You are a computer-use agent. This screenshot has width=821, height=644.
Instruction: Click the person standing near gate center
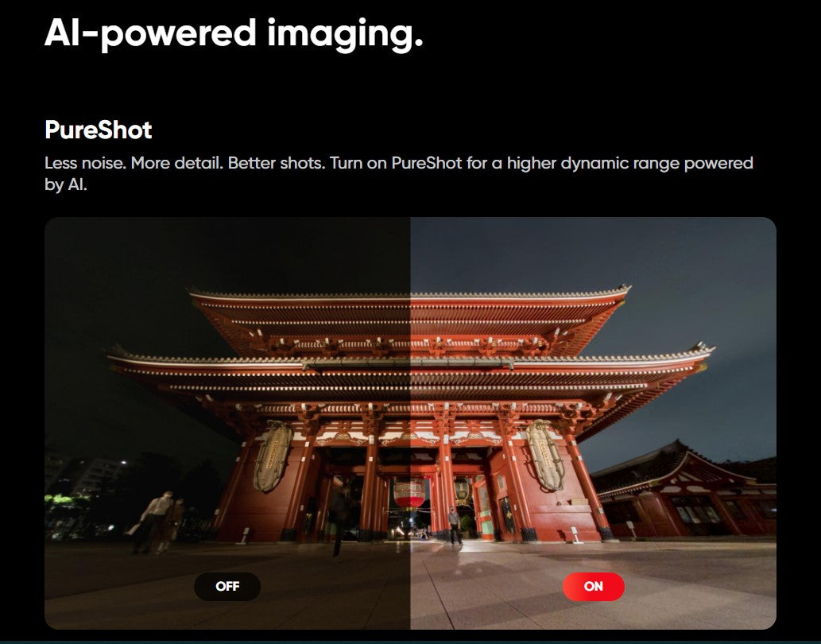pos(453,525)
